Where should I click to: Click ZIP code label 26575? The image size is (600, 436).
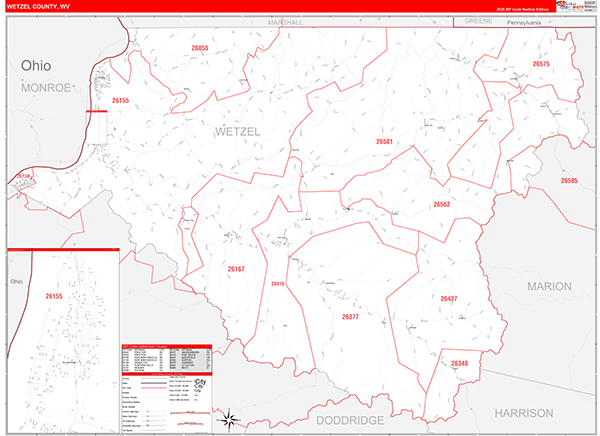pos(541,64)
